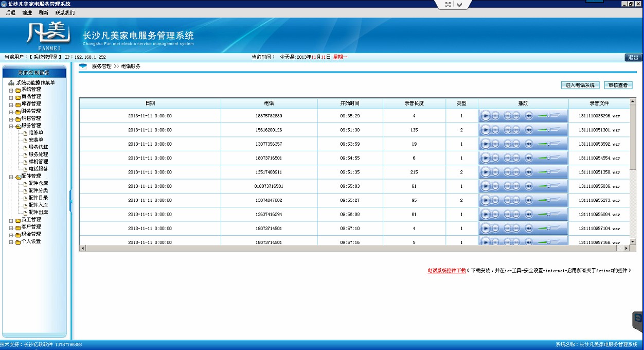Skip to next in row 1311110957104.wav
Viewport: 644px width, 350px height.
point(516,229)
